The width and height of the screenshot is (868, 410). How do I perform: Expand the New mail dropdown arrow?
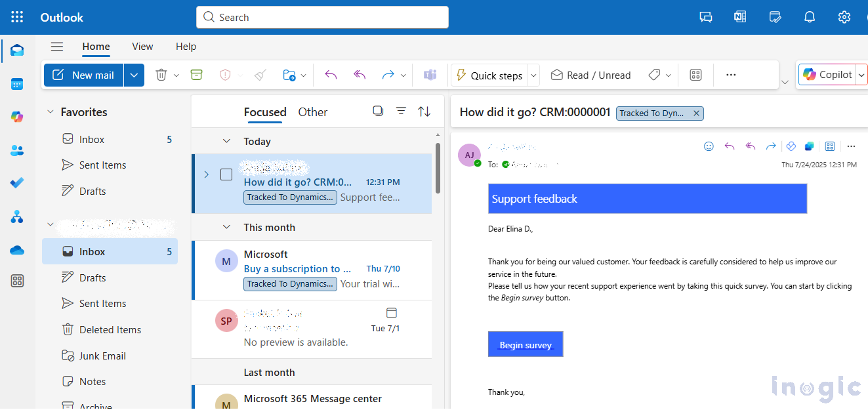[x=134, y=75]
